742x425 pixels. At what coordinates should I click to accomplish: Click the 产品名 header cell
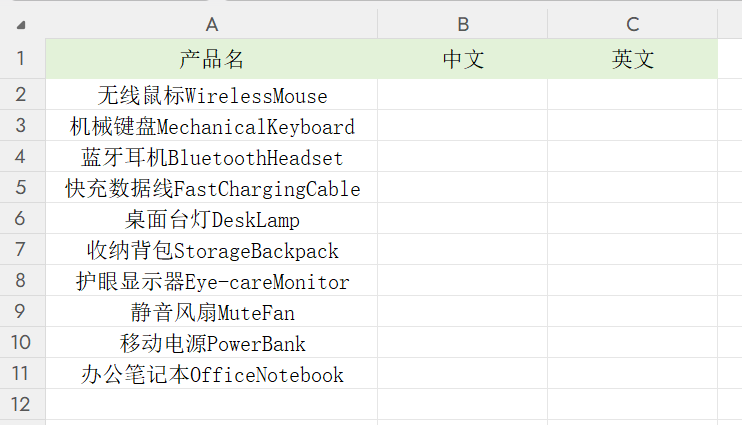coord(211,59)
